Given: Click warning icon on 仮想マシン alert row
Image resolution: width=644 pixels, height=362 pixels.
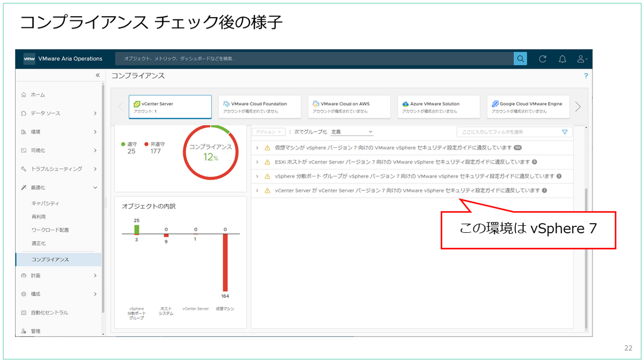Looking at the screenshot, I should (267, 147).
